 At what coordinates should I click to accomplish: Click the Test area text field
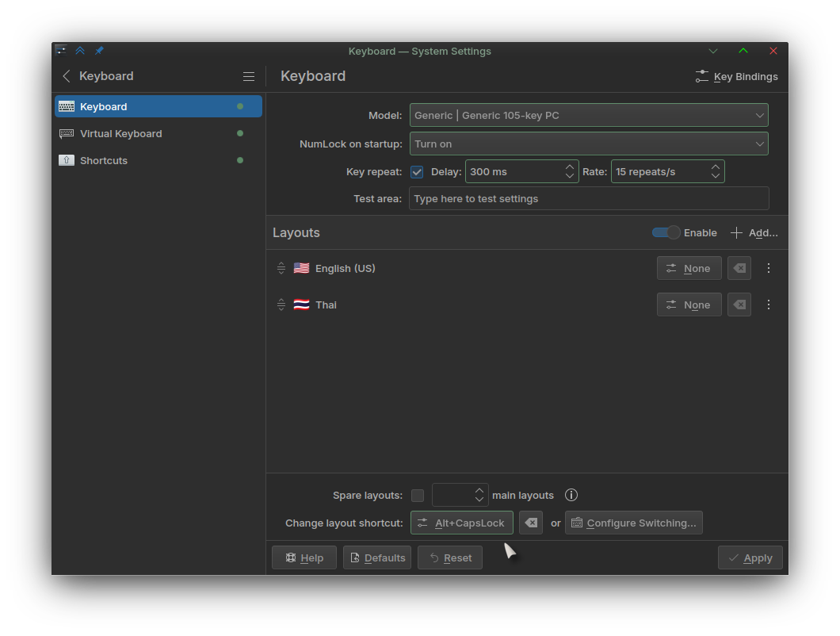click(589, 198)
